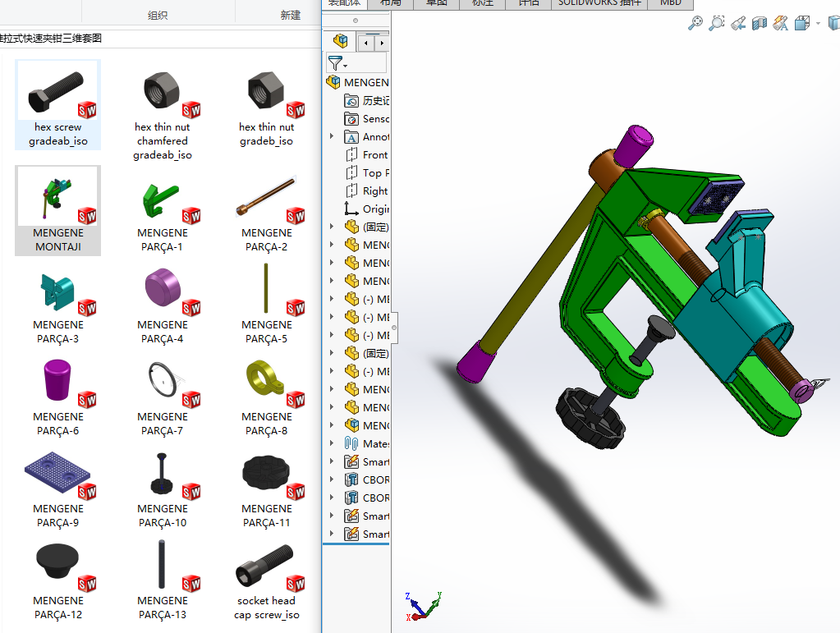Expand the Annotations tree node
The image size is (840, 633).
pos(332,136)
